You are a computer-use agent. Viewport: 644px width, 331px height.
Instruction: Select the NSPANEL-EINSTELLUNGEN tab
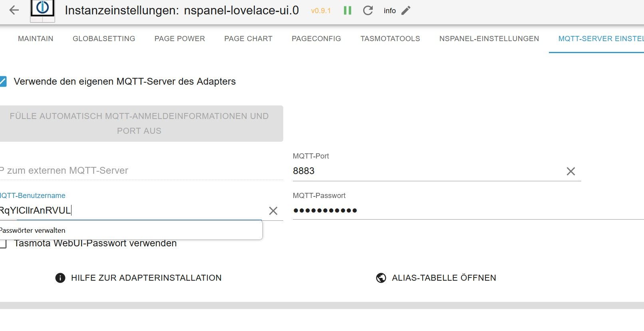(x=489, y=39)
